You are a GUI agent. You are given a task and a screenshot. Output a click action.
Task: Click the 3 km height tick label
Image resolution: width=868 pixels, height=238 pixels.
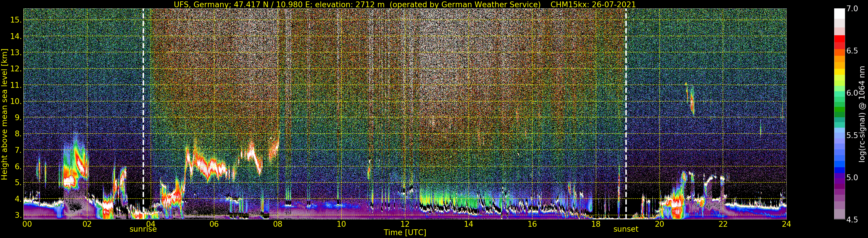click(18, 215)
